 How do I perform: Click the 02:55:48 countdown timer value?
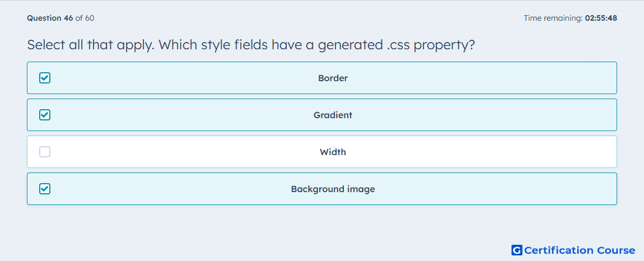(x=601, y=18)
